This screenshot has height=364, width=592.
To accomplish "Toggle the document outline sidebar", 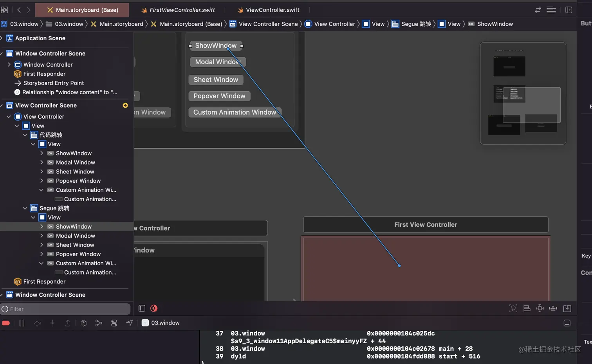I will tap(142, 308).
